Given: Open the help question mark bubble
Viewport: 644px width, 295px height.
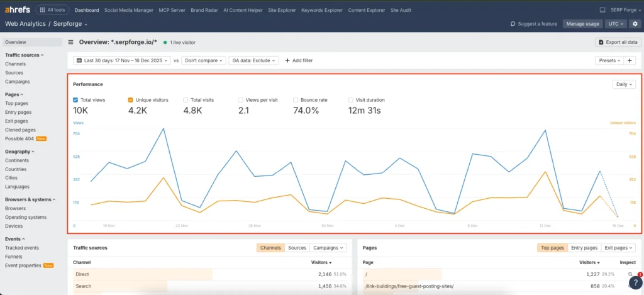Looking at the screenshot, I should [636, 282].
